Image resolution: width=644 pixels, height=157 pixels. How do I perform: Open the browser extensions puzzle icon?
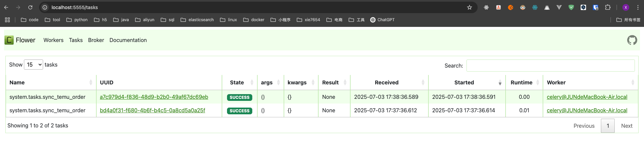click(x=608, y=7)
